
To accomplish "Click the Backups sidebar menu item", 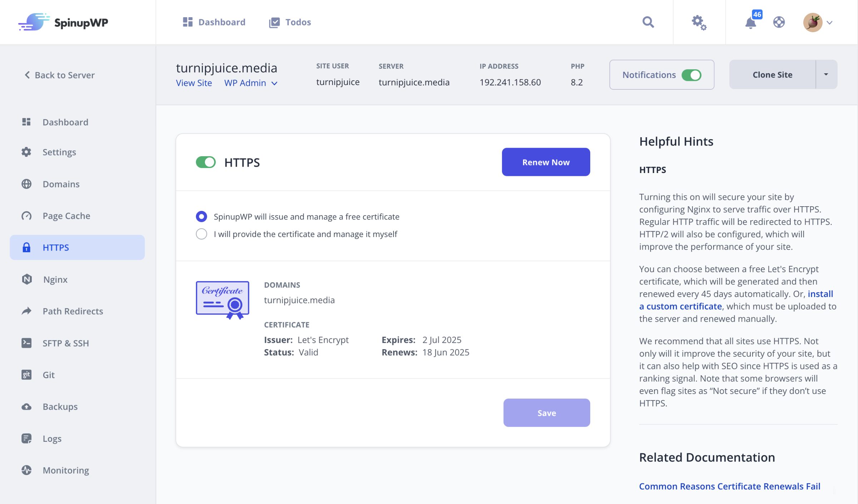I will [x=60, y=406].
